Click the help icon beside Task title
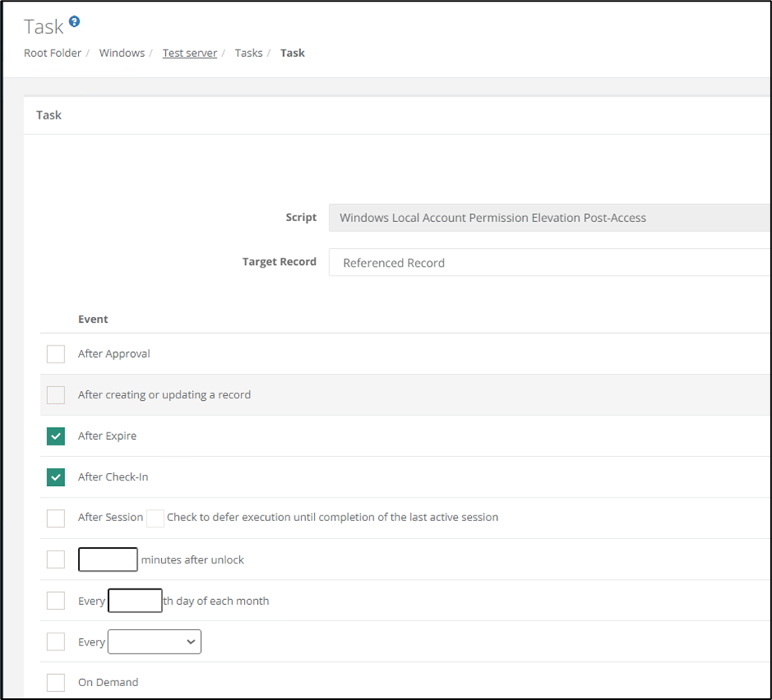772x700 pixels. click(75, 21)
